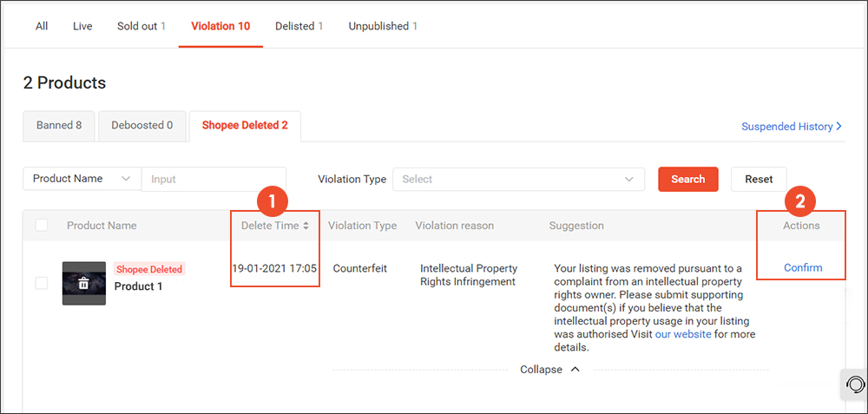The width and height of the screenshot is (868, 414).
Task: Click the Delete Time sort arrows
Action: point(306,226)
